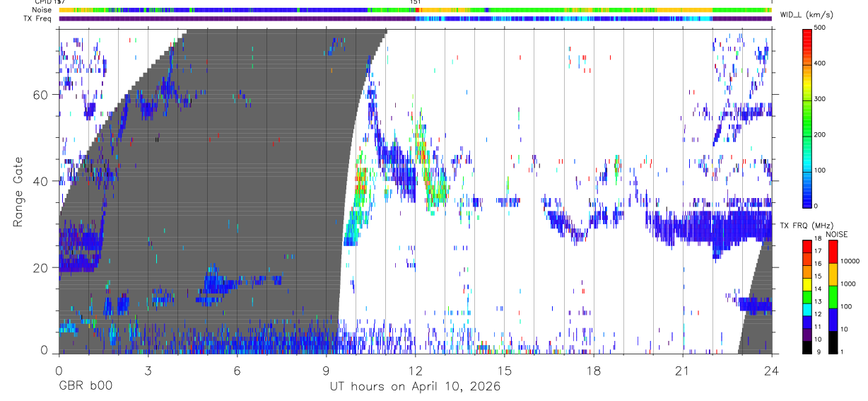This screenshot has width=868, height=401.
Task: Click the 6 tick on UT hours axis
Action: 237,371
